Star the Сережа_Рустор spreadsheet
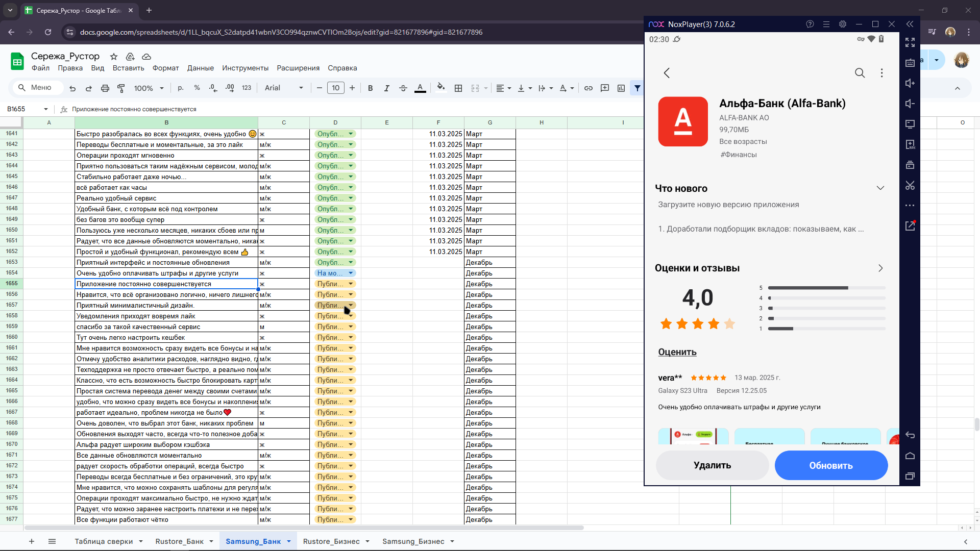980x551 pixels. [x=114, y=57]
